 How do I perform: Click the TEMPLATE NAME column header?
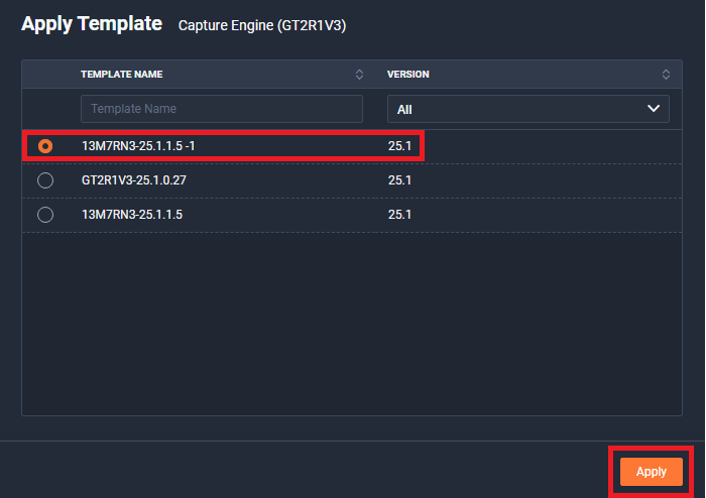click(122, 74)
